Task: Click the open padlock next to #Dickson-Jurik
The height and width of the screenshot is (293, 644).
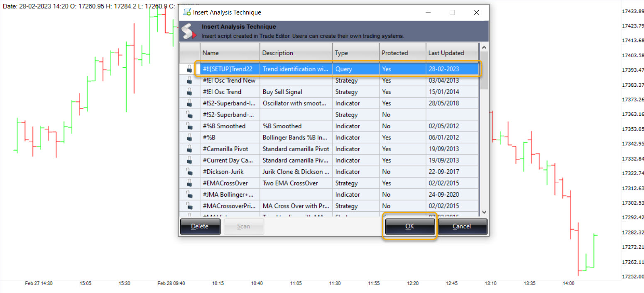Action: click(189, 171)
